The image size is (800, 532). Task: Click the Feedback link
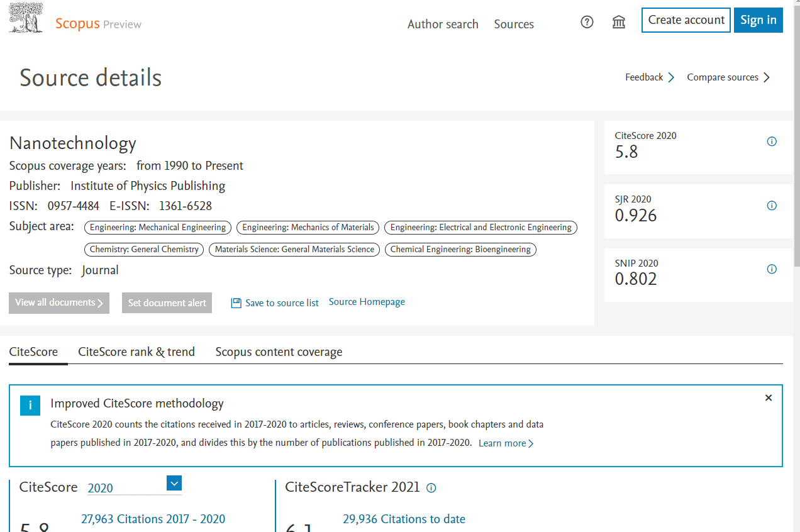tap(650, 77)
